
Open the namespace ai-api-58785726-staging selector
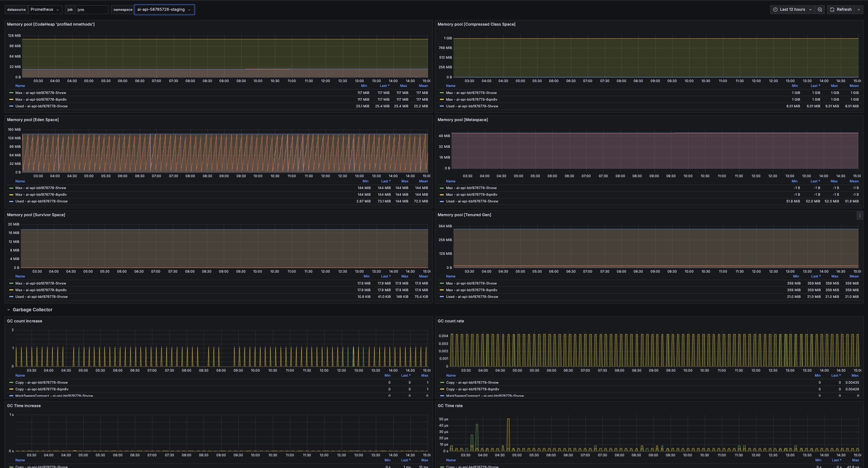pyautogui.click(x=164, y=10)
